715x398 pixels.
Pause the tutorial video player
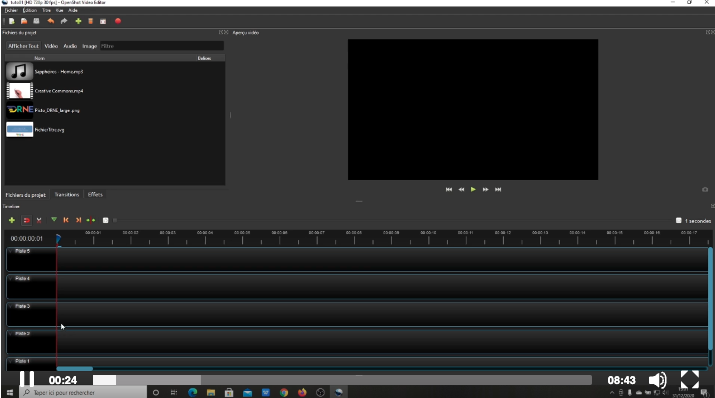[x=27, y=379]
